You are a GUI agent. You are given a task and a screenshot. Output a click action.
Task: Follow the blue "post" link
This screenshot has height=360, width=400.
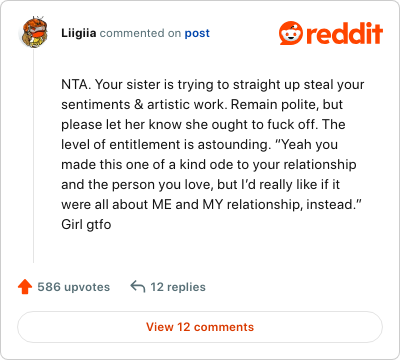coord(197,33)
